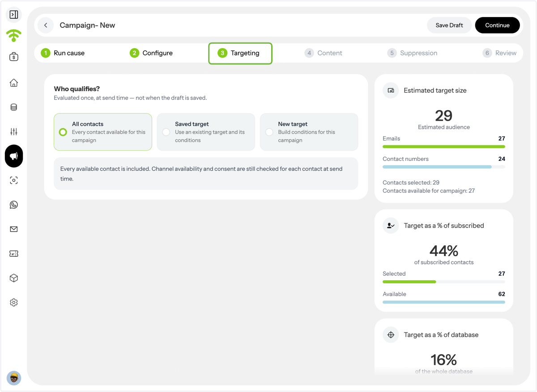Viewport: 537px width, 392px height.
Task: Click the Estimated target size card icon
Action: click(391, 90)
